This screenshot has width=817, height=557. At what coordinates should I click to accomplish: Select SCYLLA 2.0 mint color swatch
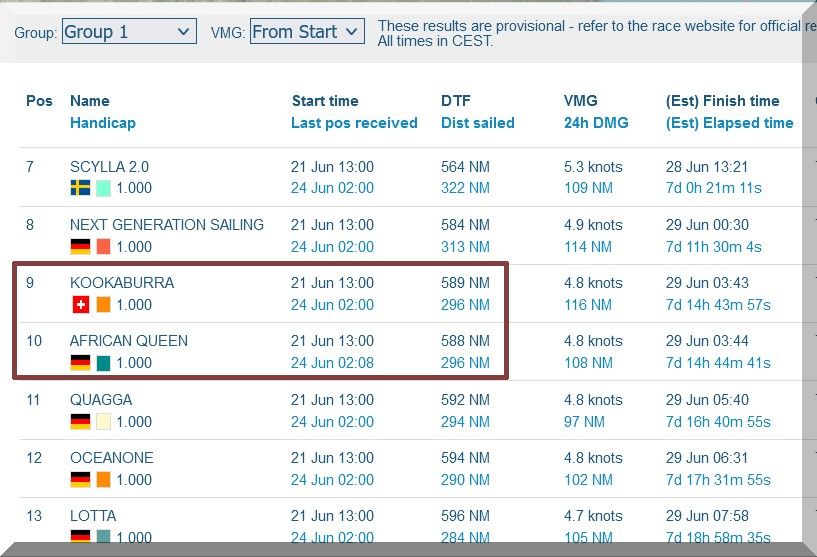103,188
